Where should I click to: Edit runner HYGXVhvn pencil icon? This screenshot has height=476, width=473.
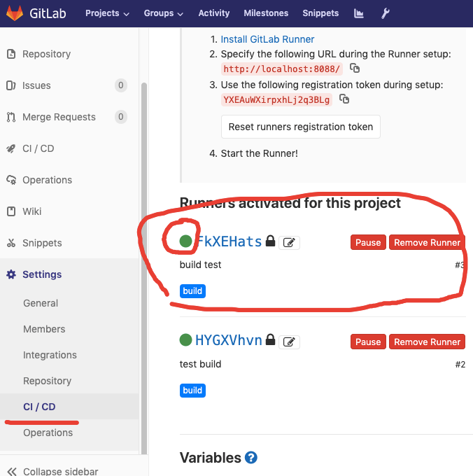(289, 342)
